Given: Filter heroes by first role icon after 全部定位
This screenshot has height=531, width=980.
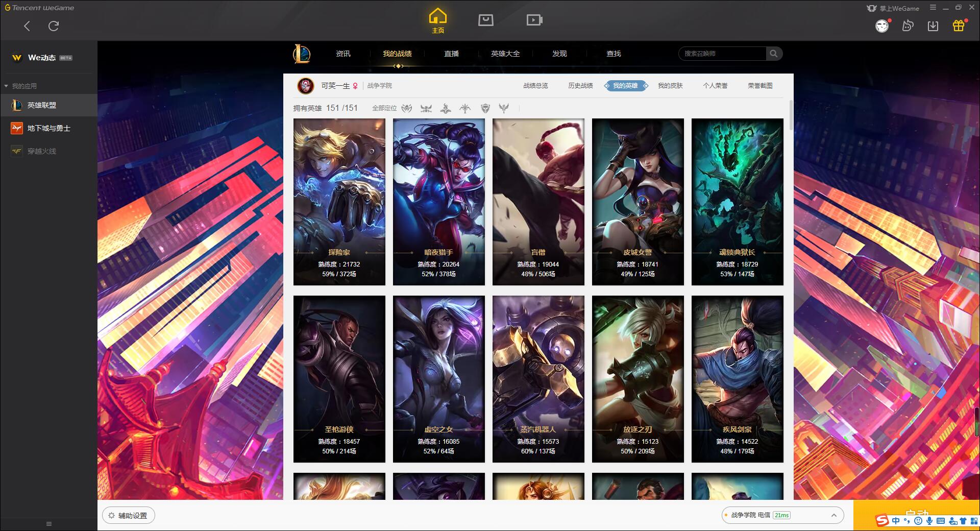Looking at the screenshot, I should (x=407, y=108).
